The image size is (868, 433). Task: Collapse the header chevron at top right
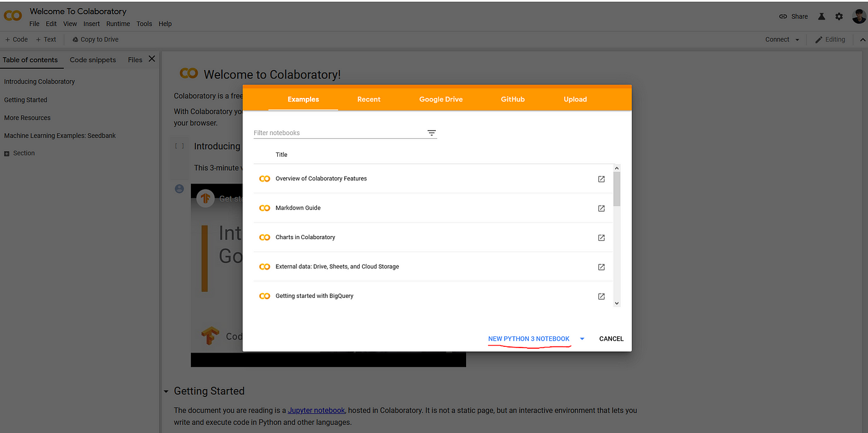pyautogui.click(x=862, y=40)
